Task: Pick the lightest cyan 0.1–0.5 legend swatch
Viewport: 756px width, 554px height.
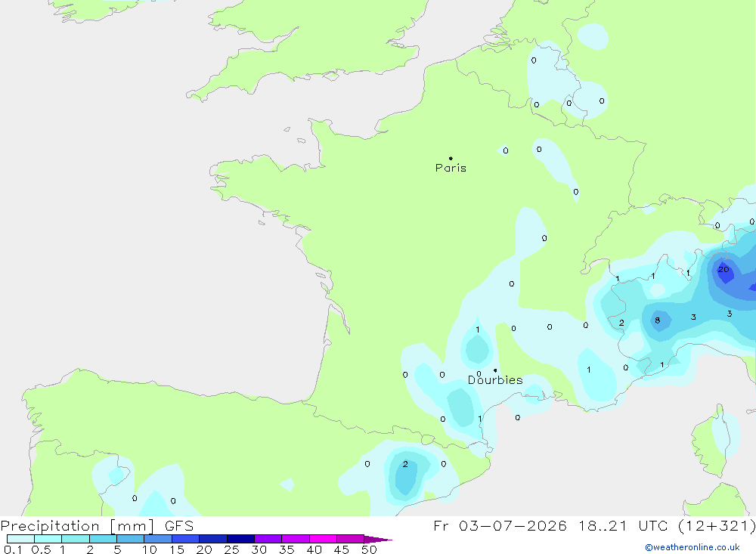Action: (20, 539)
